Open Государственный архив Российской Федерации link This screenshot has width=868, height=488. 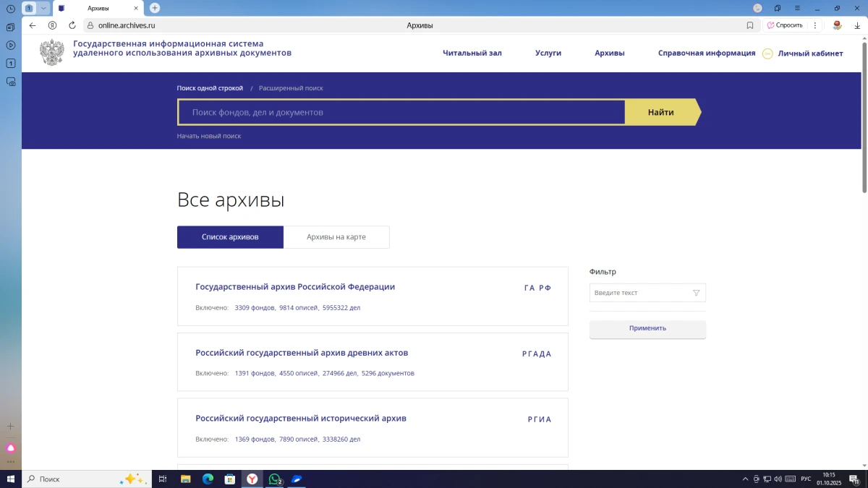pyautogui.click(x=295, y=287)
